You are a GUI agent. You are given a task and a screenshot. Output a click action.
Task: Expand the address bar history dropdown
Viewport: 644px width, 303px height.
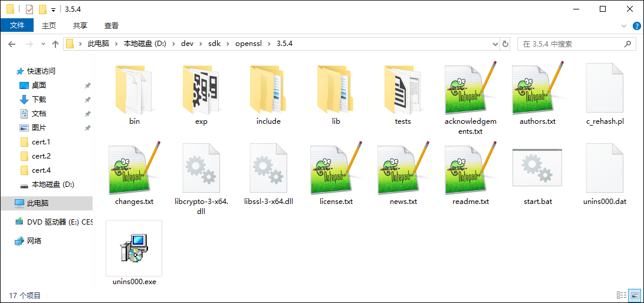pos(495,44)
